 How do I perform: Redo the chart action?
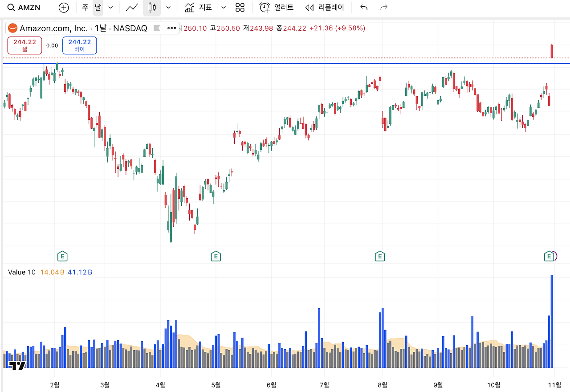384,8
